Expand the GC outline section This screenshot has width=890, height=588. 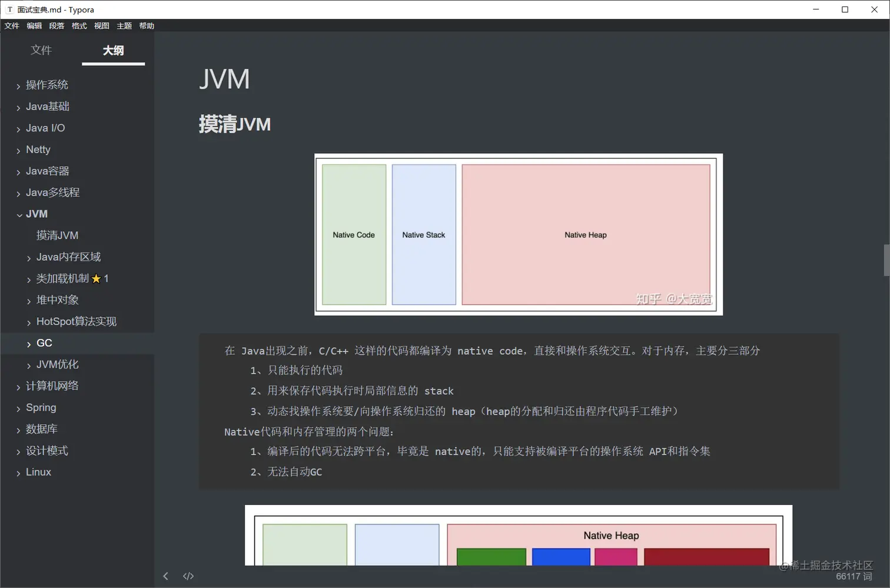(x=28, y=343)
